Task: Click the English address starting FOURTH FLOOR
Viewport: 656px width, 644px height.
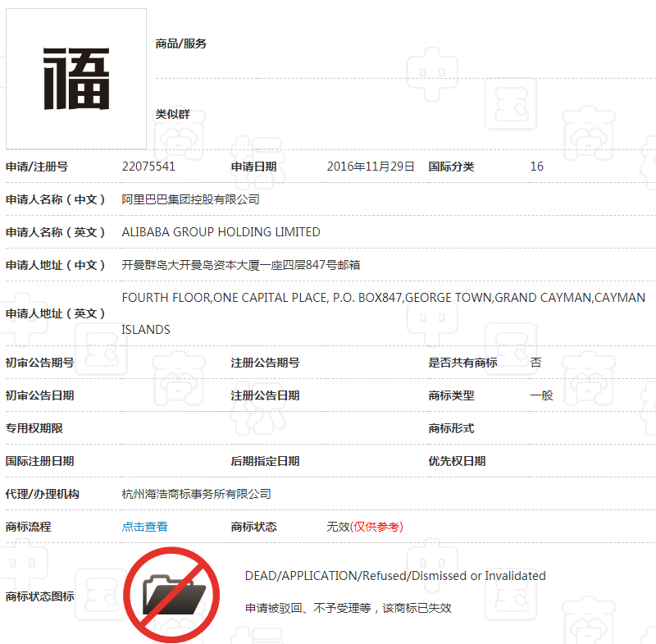Action: click(x=383, y=298)
